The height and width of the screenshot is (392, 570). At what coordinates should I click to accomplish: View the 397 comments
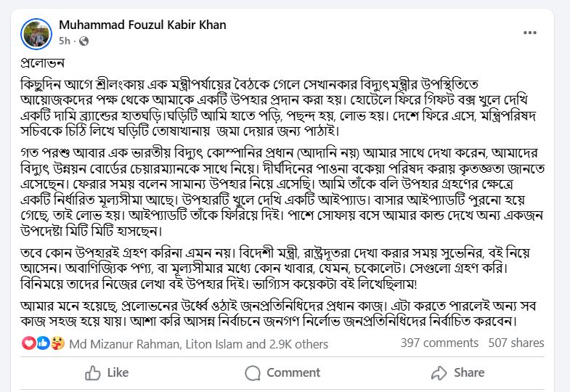coord(439,343)
